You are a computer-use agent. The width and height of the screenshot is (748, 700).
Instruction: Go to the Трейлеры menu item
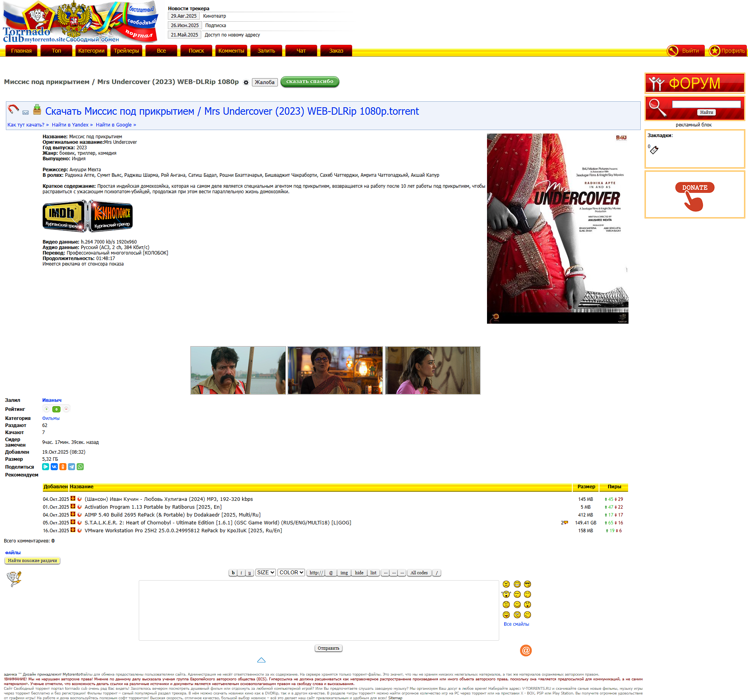[x=126, y=51]
